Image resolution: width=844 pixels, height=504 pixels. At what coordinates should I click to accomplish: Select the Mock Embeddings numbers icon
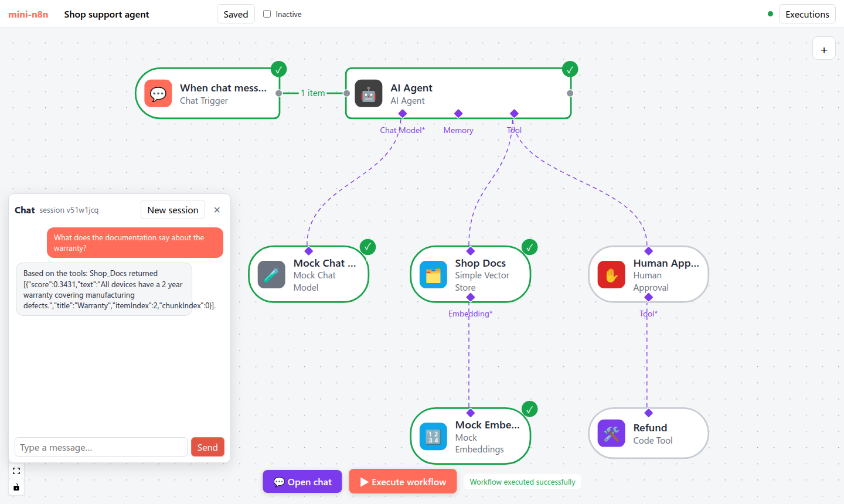coord(433,437)
